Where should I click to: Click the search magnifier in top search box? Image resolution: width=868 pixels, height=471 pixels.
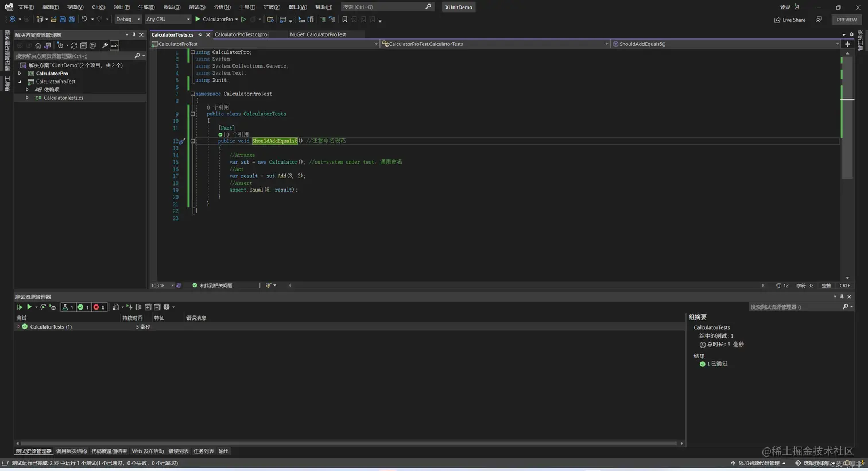pyautogui.click(x=428, y=7)
